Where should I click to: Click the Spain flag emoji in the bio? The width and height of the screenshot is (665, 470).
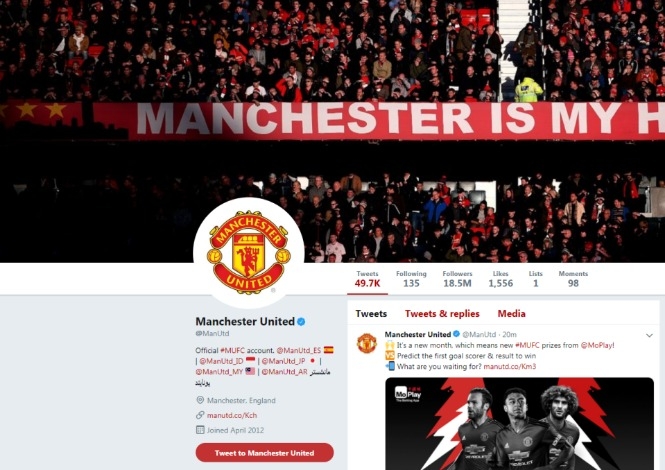[x=329, y=350]
